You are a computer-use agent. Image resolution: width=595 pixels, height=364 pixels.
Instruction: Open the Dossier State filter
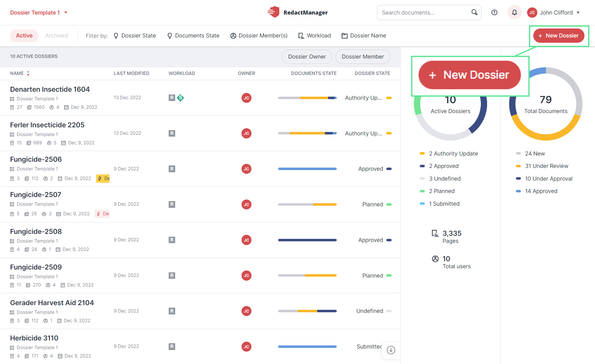pyautogui.click(x=135, y=36)
